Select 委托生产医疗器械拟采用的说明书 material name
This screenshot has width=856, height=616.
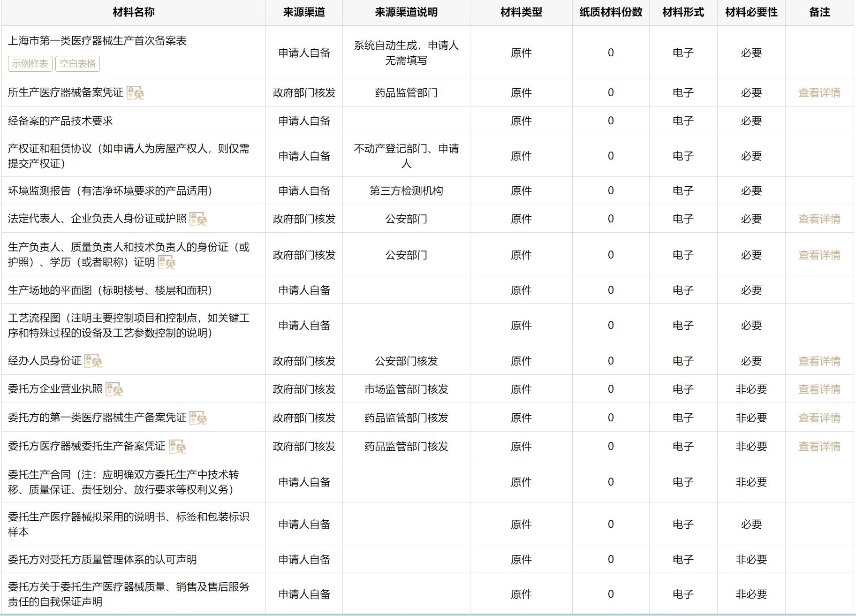click(x=129, y=525)
